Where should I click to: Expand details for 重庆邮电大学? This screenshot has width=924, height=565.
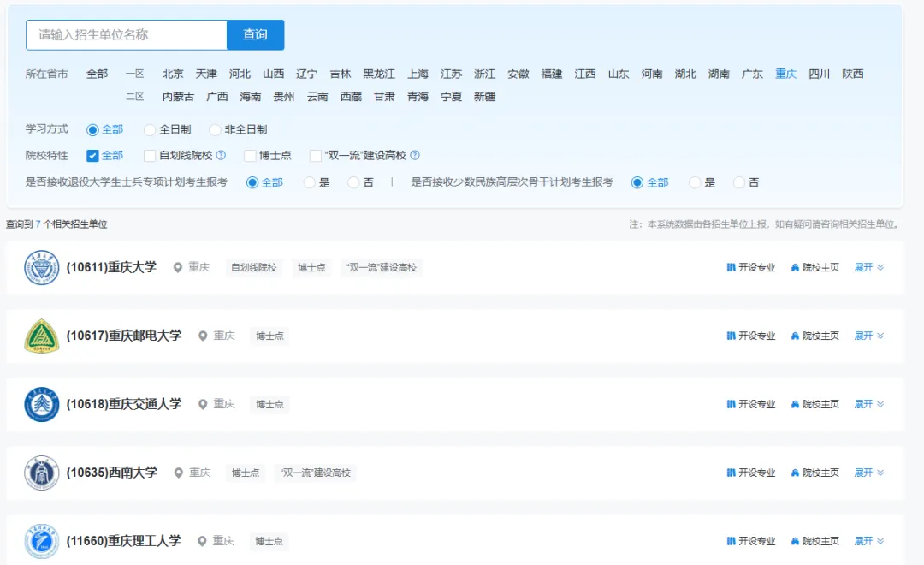click(x=869, y=336)
